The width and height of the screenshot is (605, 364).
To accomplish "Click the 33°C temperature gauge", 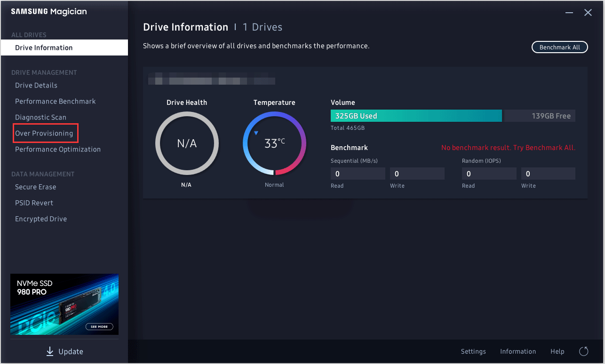I will (x=274, y=143).
